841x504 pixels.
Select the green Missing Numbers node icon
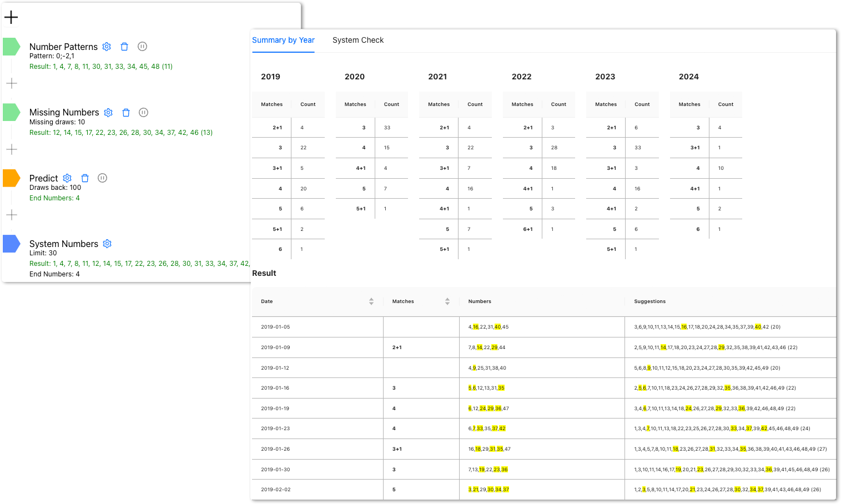point(12,112)
